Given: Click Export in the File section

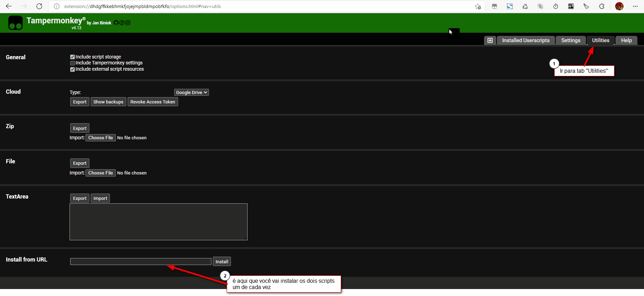Looking at the screenshot, I should pyautogui.click(x=80, y=163).
